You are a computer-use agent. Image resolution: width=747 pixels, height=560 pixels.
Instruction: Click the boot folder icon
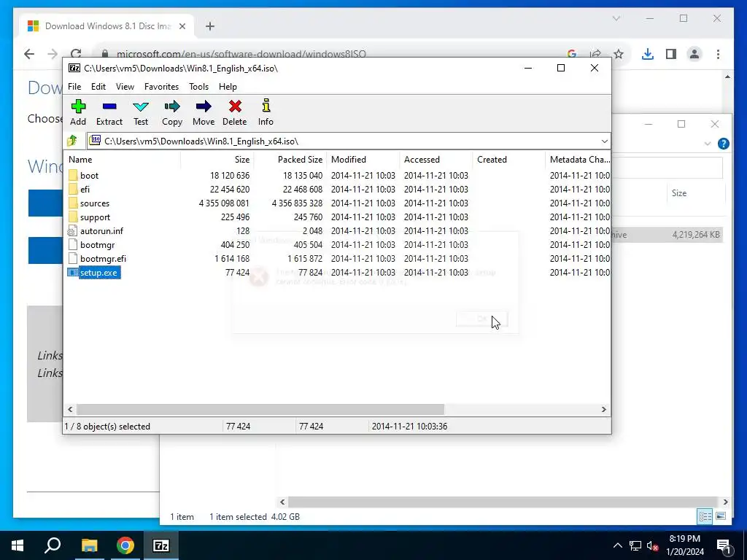(x=73, y=175)
